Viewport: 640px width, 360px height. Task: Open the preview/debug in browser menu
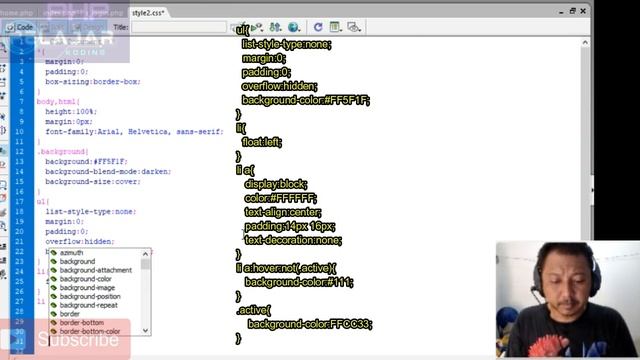[x=257, y=27]
